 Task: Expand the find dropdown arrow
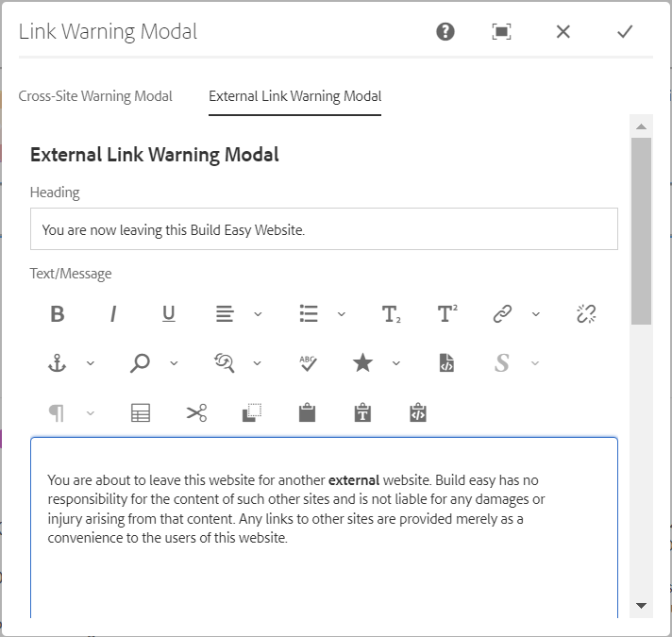pyautogui.click(x=174, y=363)
